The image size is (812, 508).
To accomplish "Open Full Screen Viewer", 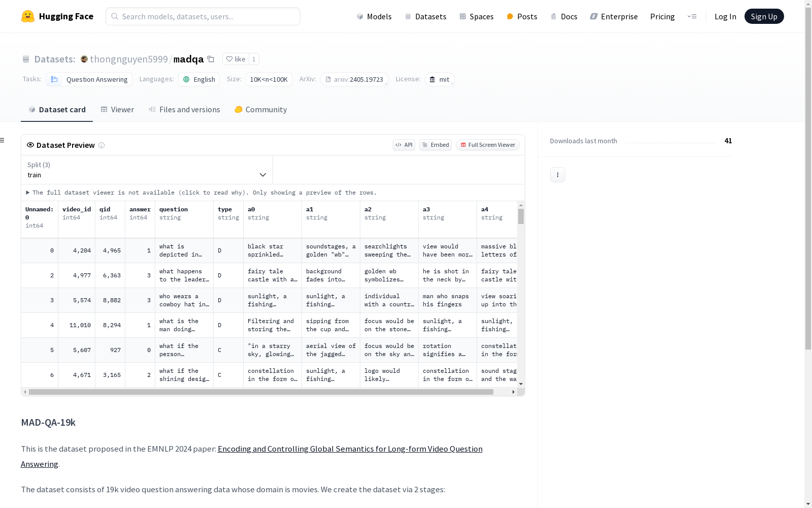I will (487, 145).
